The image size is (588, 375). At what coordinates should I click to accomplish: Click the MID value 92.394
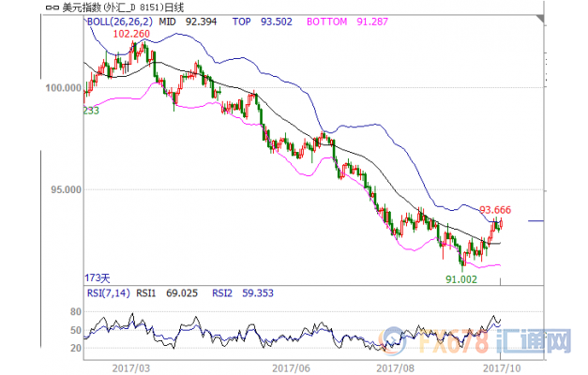[201, 22]
